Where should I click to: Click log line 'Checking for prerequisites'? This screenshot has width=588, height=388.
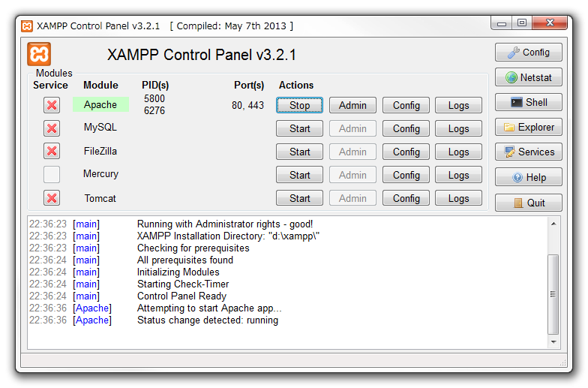193,248
